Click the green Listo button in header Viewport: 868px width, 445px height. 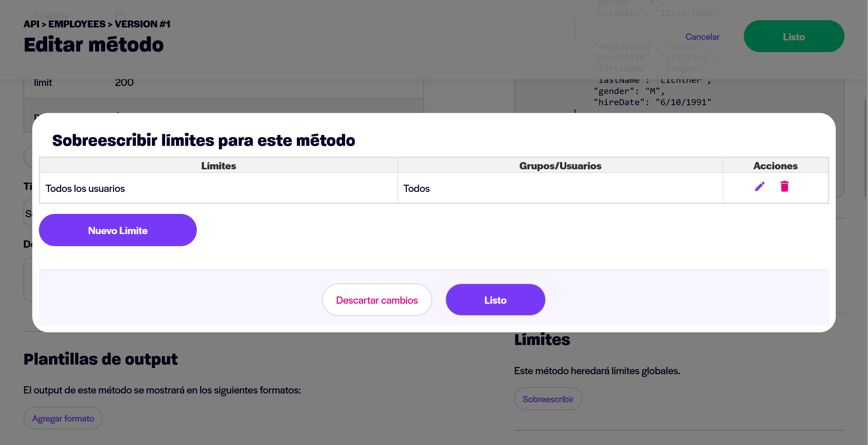coord(794,36)
